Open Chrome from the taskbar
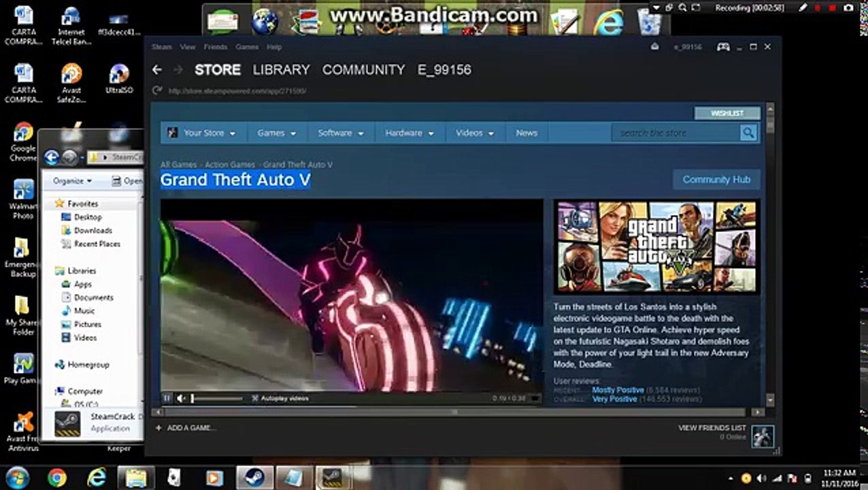Image resolution: width=868 pixels, height=490 pixels. tap(57, 478)
